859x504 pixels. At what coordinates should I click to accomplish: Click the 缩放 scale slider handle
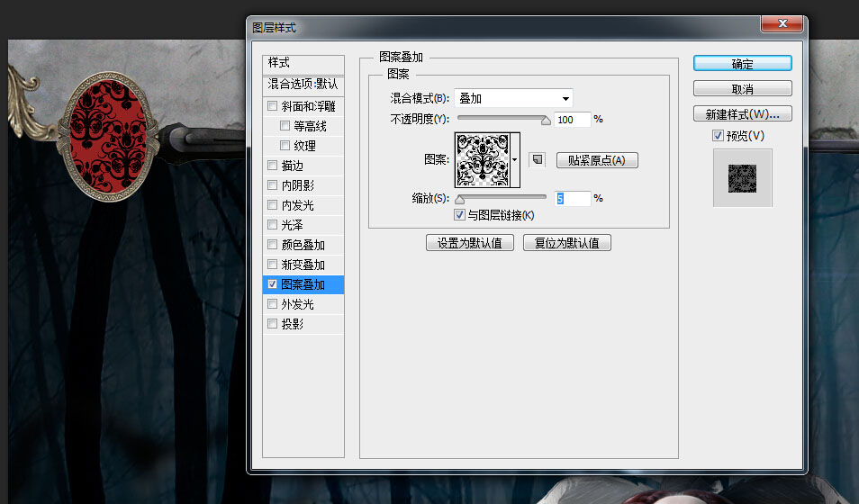click(459, 200)
